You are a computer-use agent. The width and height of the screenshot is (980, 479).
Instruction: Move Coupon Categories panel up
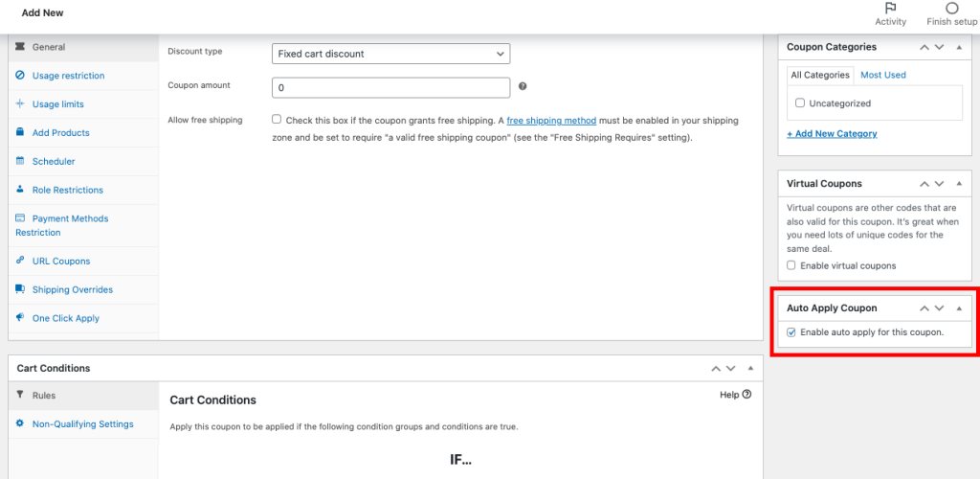[x=924, y=47]
